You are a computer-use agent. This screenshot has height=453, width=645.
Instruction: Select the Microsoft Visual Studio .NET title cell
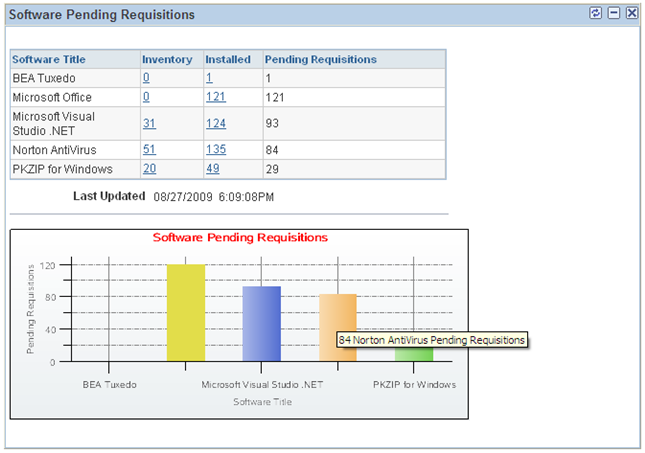pos(76,124)
